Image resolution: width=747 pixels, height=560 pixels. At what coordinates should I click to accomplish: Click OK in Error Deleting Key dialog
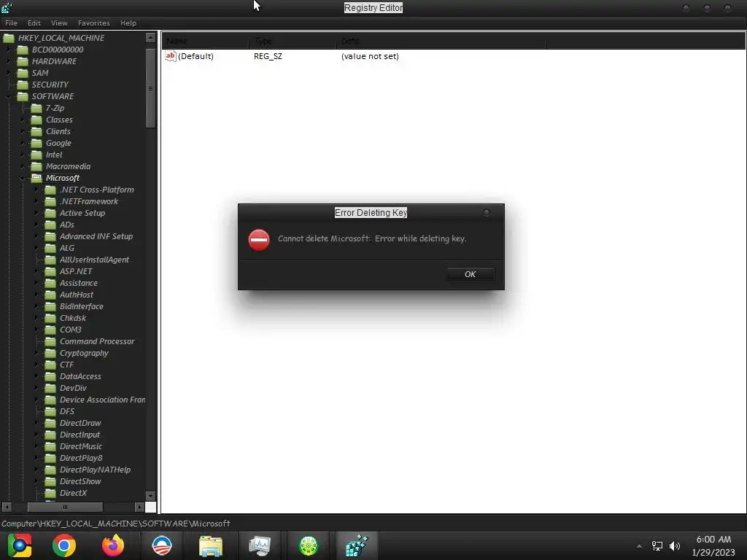coord(470,274)
